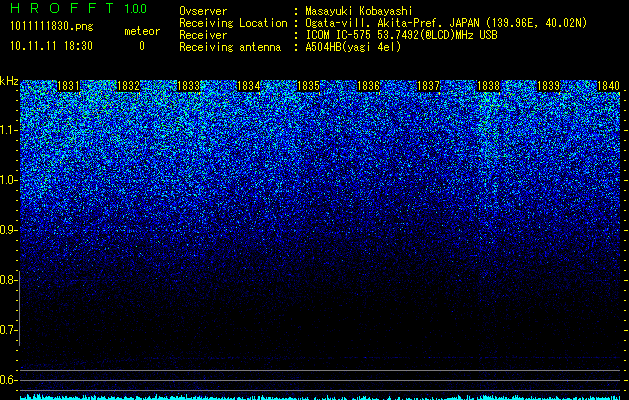Click the 0.6 kHz axis label
This screenshot has width=629, height=400.
click(8, 380)
